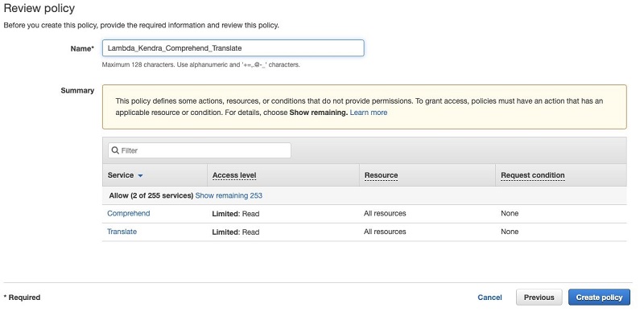Image resolution: width=644 pixels, height=312 pixels.
Task: Select Comprehend's Limited: Read access cell
Action: click(x=236, y=214)
